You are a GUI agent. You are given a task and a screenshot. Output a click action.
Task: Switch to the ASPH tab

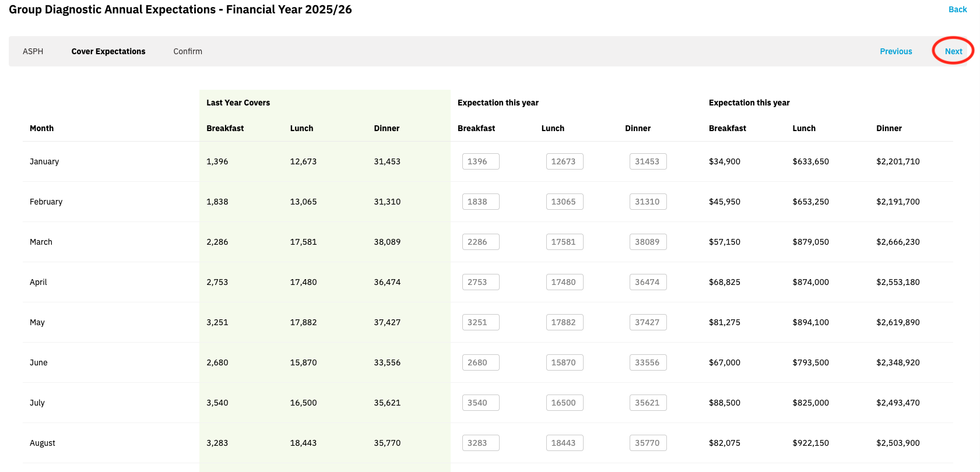[x=33, y=51]
